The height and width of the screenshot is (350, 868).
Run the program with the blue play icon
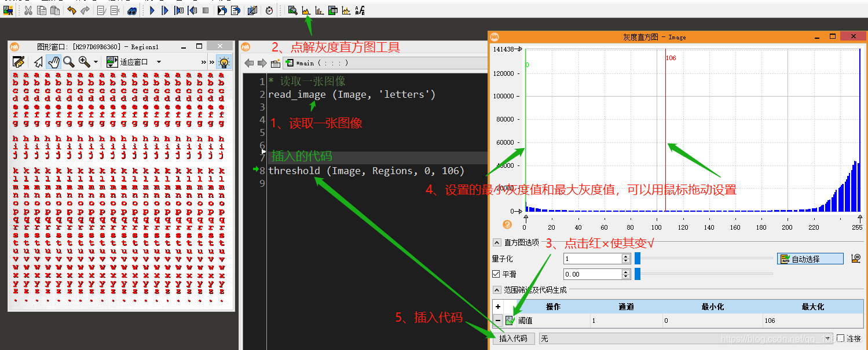pos(152,10)
